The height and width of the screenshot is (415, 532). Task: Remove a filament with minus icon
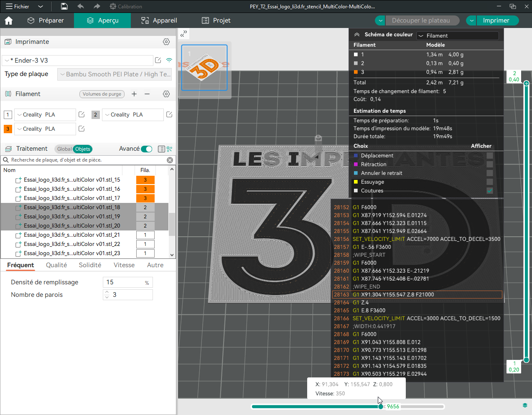click(x=147, y=94)
